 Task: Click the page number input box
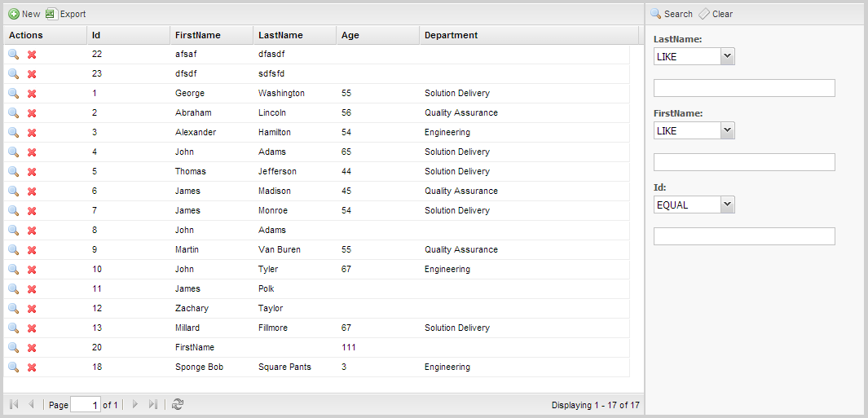(x=86, y=405)
